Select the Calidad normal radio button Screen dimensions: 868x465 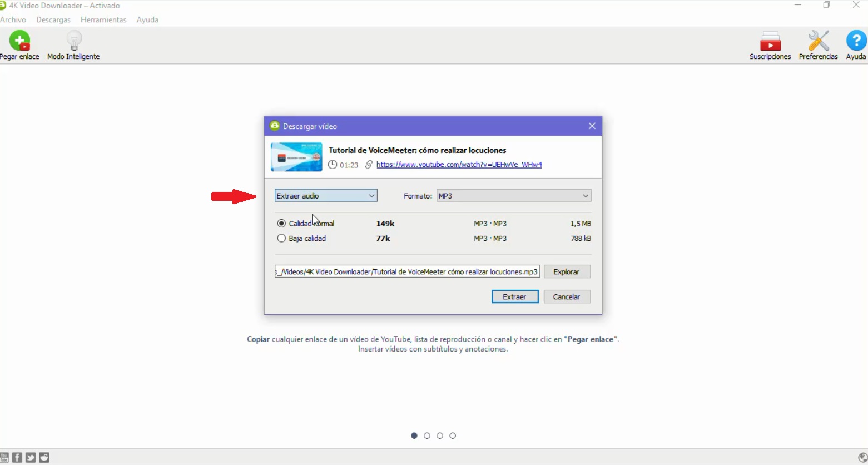[x=281, y=224]
